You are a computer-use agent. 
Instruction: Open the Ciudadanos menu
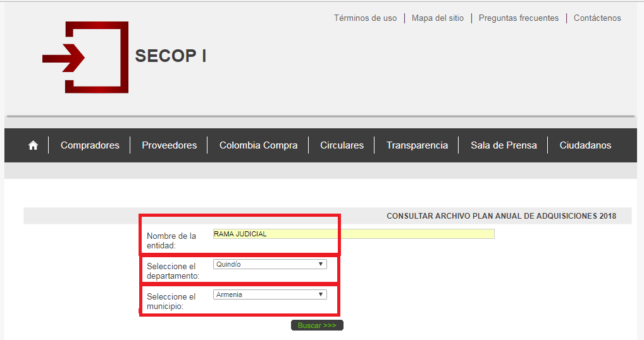click(x=585, y=145)
